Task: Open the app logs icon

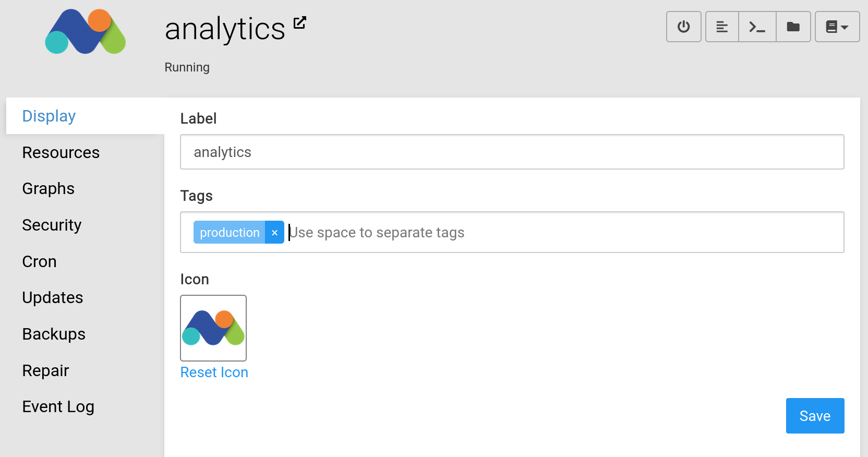Action: pos(722,27)
